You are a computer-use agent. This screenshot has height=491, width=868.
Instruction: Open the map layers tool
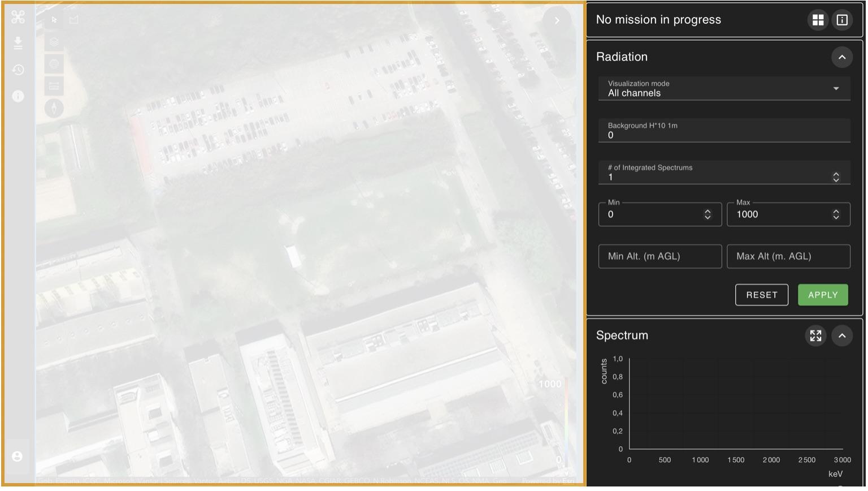54,42
